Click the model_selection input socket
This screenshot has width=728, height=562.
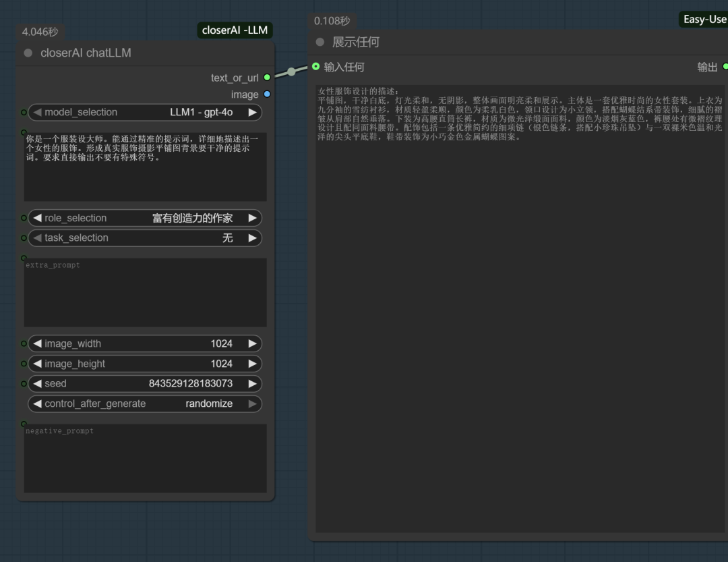coord(24,112)
